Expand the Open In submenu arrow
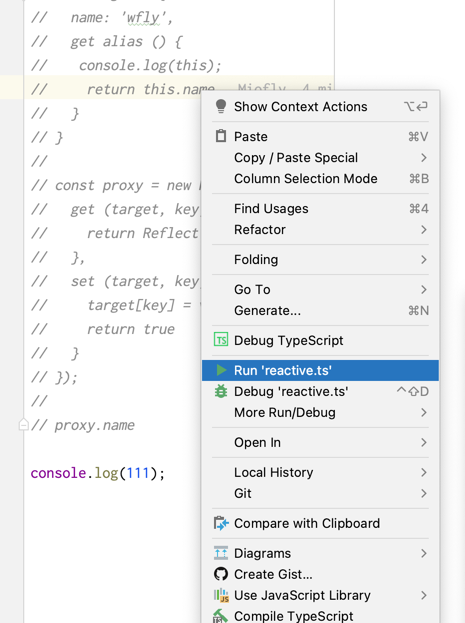 (424, 442)
